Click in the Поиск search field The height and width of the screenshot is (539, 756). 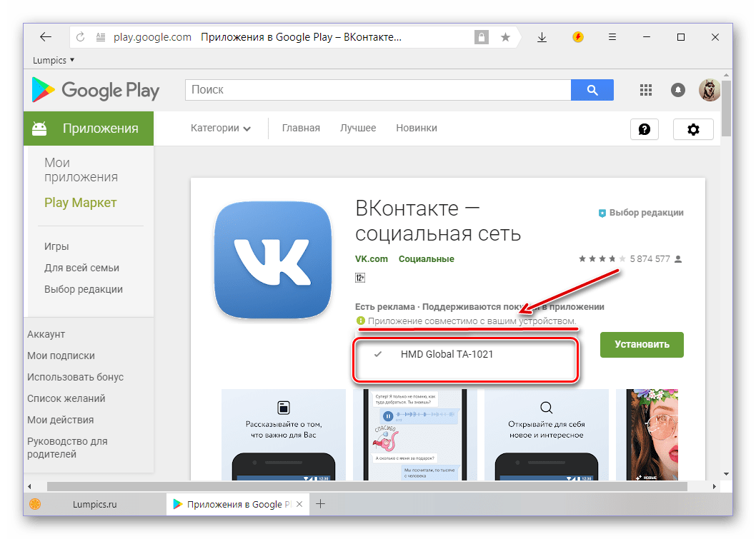point(378,90)
